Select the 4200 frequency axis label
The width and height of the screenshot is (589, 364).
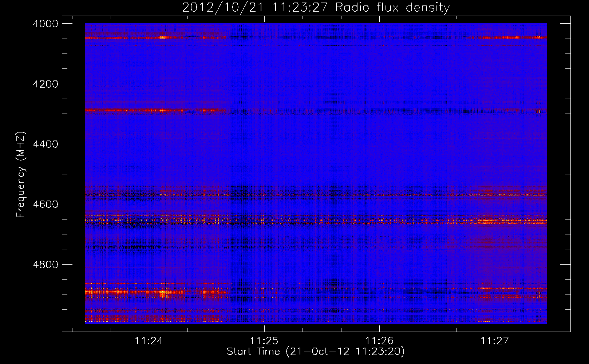[x=46, y=84]
